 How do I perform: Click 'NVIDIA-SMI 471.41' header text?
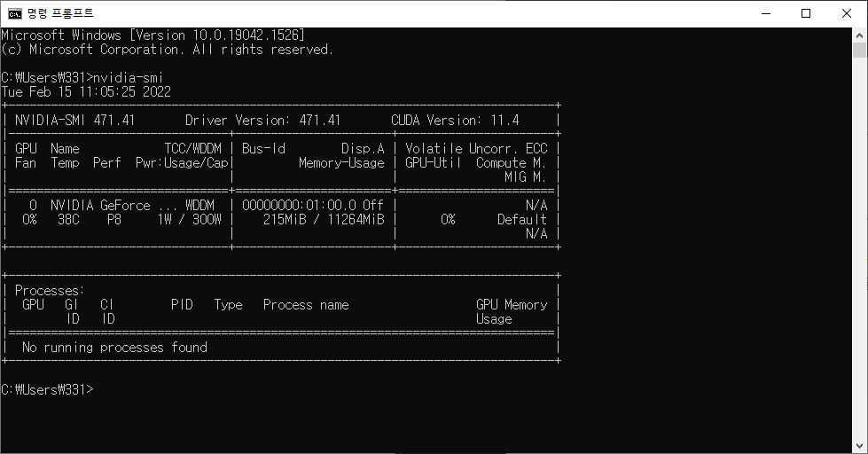74,120
